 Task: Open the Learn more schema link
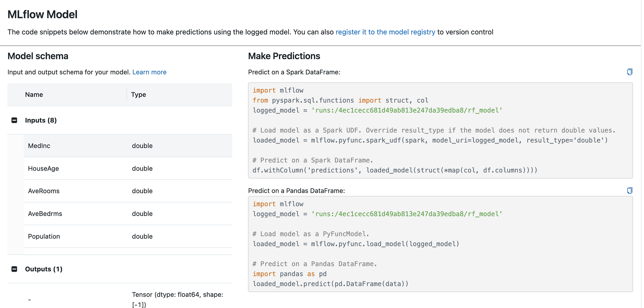[149, 72]
